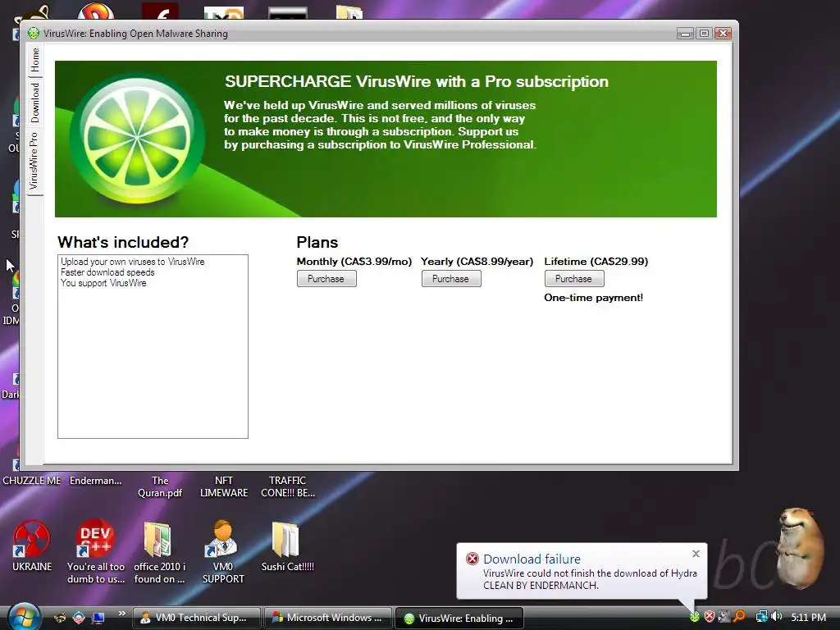840x630 pixels.
Task: Select the VirusWire Pro vertical tab
Action: (x=34, y=162)
